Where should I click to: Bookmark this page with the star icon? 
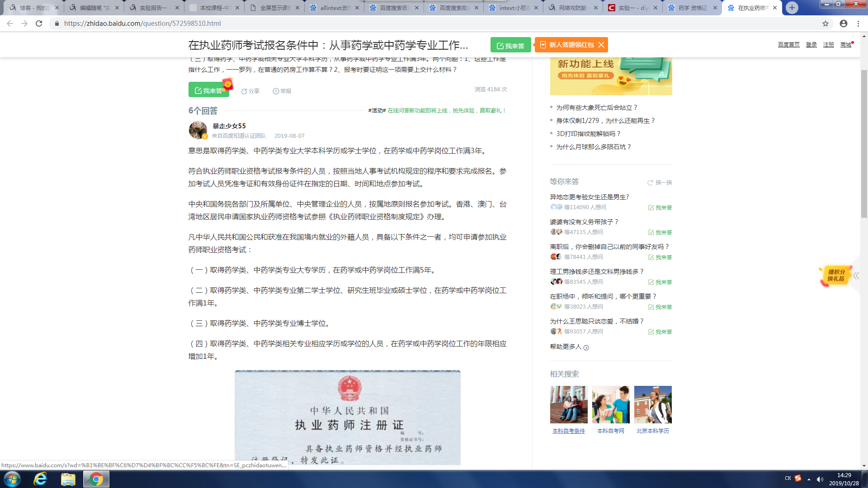[826, 23]
